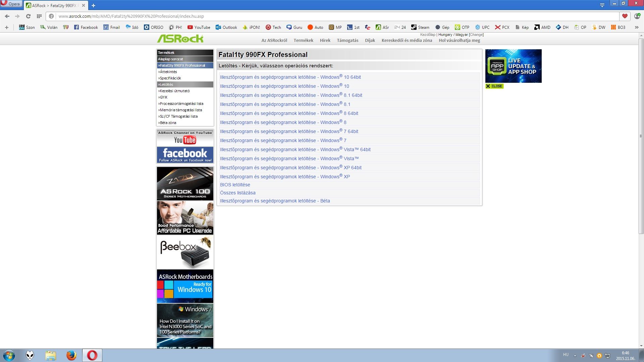Open the Guru bookmark
Viewport: 644px width, 362px height.
tap(294, 27)
